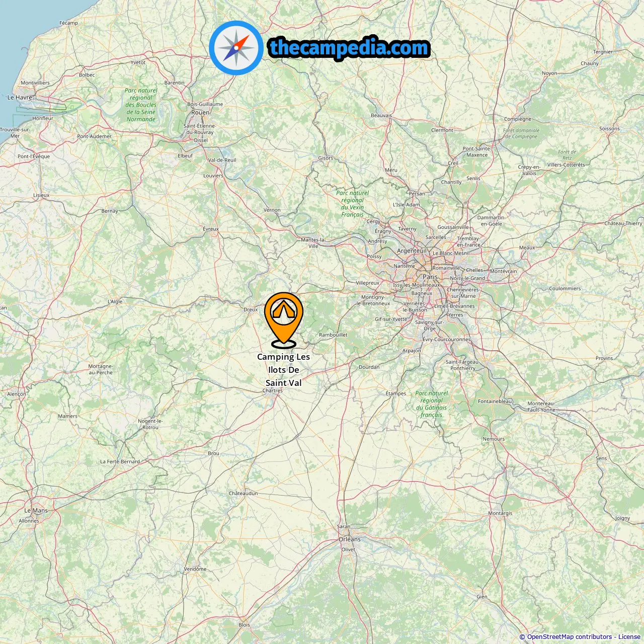Click the blue compass logo icon

236,48
